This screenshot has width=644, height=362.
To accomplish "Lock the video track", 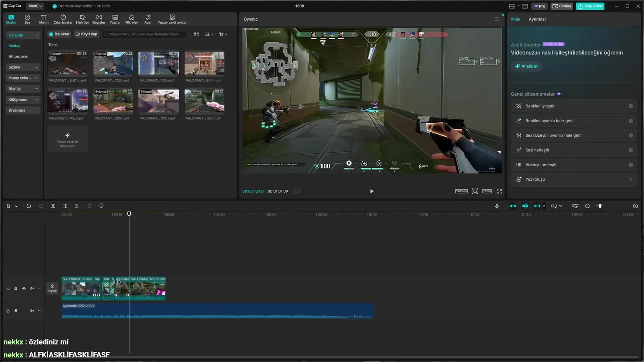I will pyautogui.click(x=16, y=288).
